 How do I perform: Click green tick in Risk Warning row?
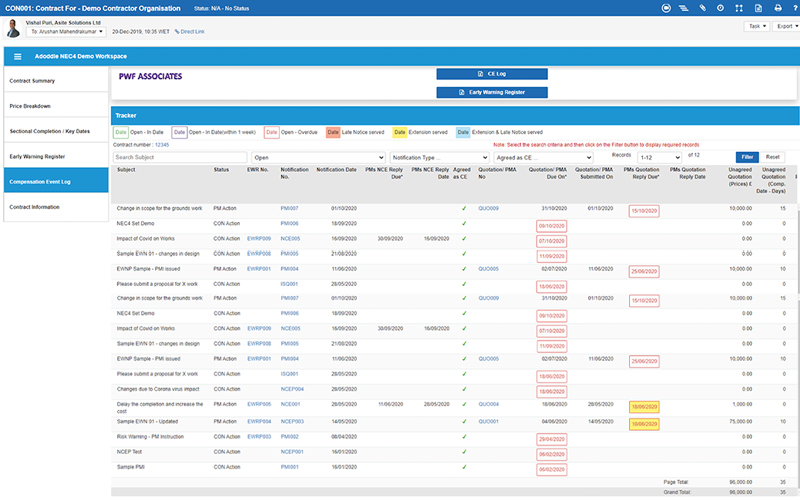pyautogui.click(x=464, y=437)
